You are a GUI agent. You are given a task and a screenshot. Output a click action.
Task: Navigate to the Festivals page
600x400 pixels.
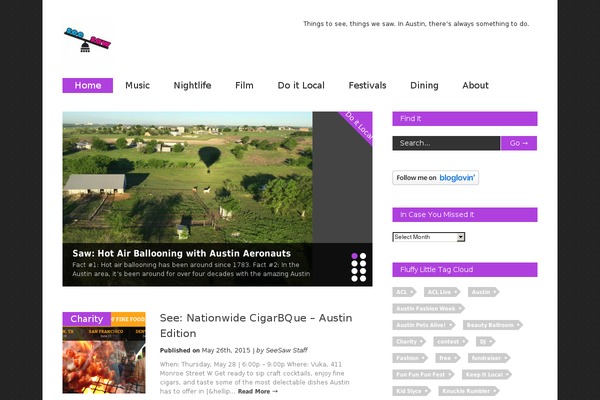[x=367, y=85]
